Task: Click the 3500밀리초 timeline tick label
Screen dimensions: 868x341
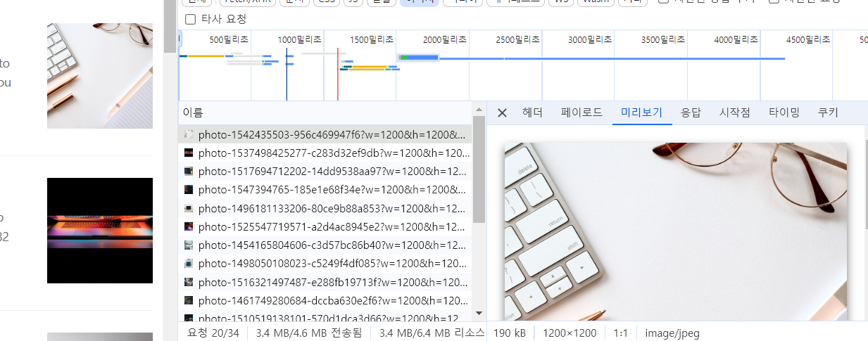Action: click(664, 40)
